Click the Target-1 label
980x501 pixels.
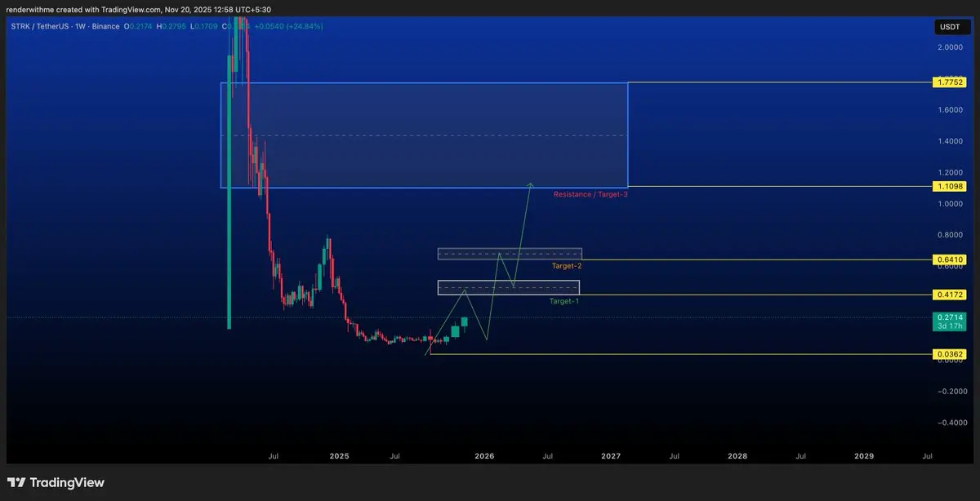[x=563, y=301]
